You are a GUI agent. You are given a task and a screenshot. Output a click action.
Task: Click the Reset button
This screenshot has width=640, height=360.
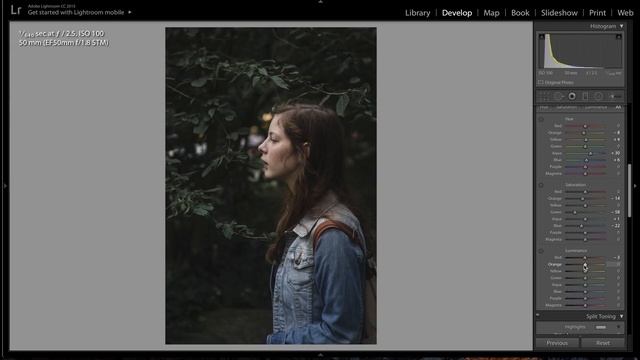[x=603, y=343]
